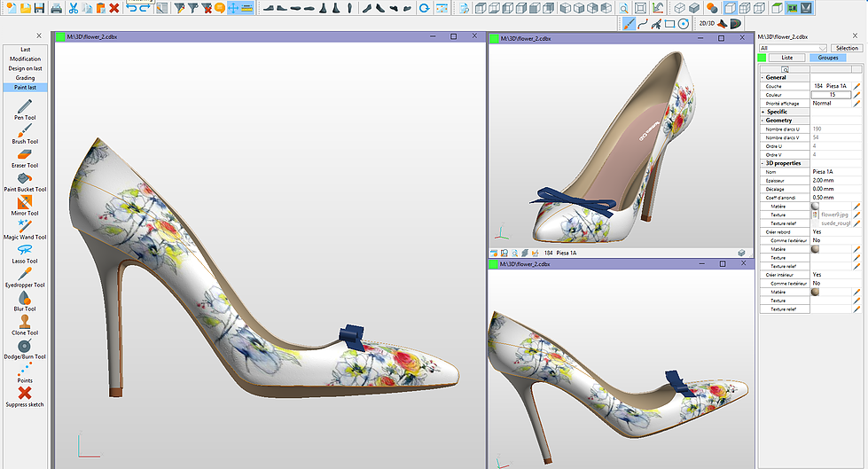Click the first Matière material swatch
Screen dimensions: 868x469
[x=815, y=206]
